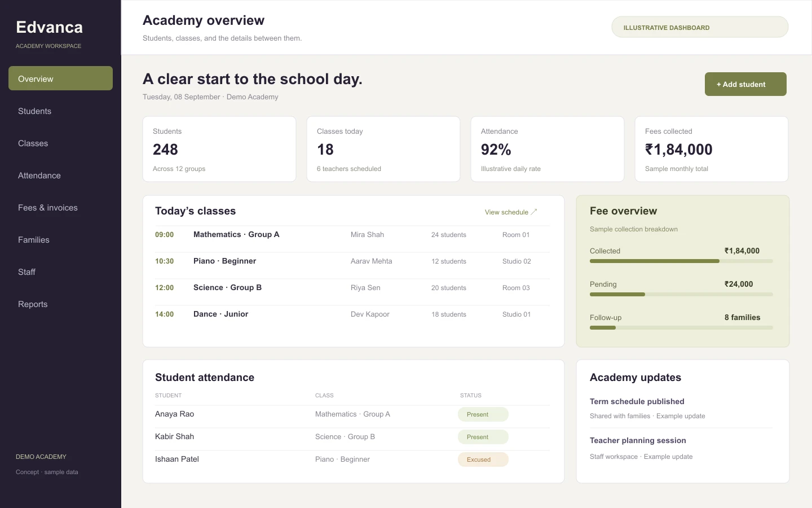Click the Student attendance heading
812x508 pixels.
(205, 378)
